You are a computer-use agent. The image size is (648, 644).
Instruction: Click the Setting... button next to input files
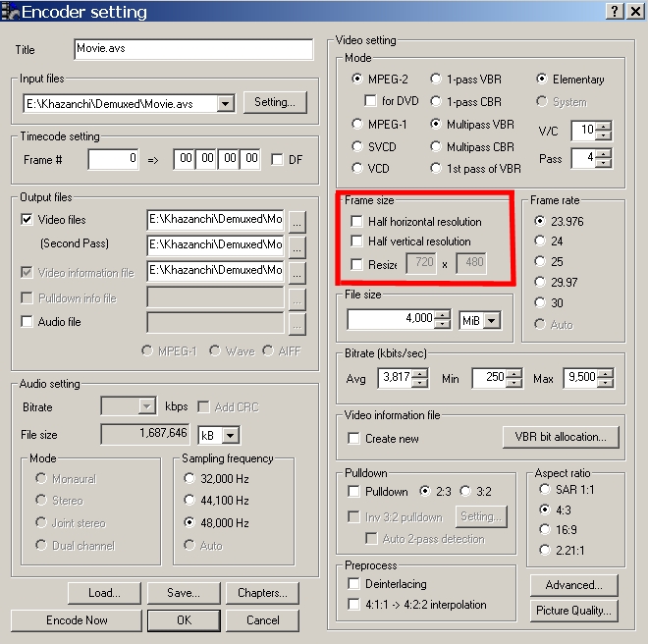(275, 102)
